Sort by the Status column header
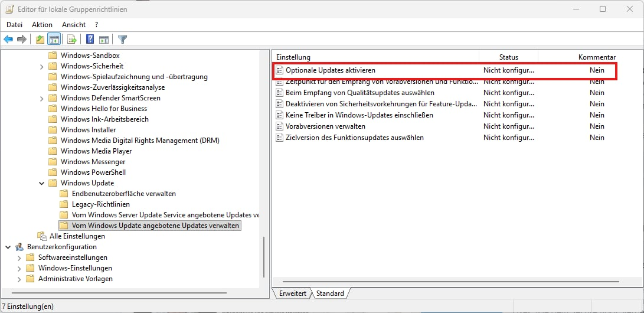Viewport: 644px width, 313px height. pyautogui.click(x=508, y=57)
